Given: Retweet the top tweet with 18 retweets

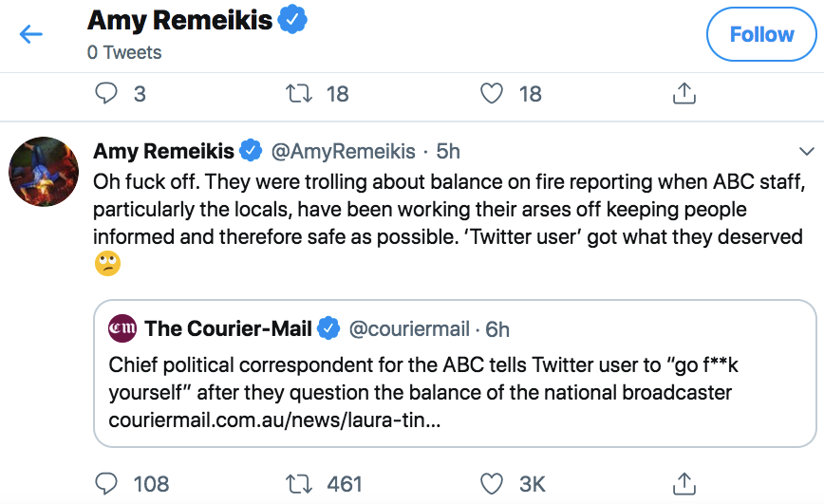Looking at the screenshot, I should pos(299,93).
